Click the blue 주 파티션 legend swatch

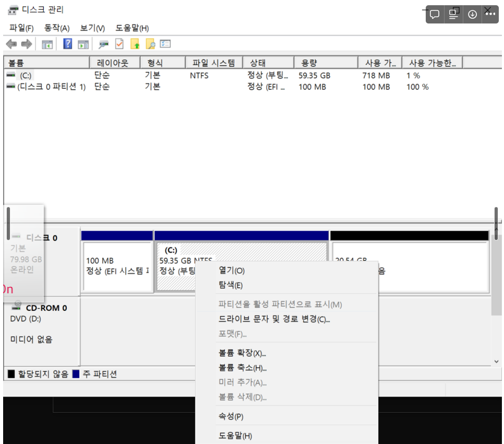click(x=76, y=374)
